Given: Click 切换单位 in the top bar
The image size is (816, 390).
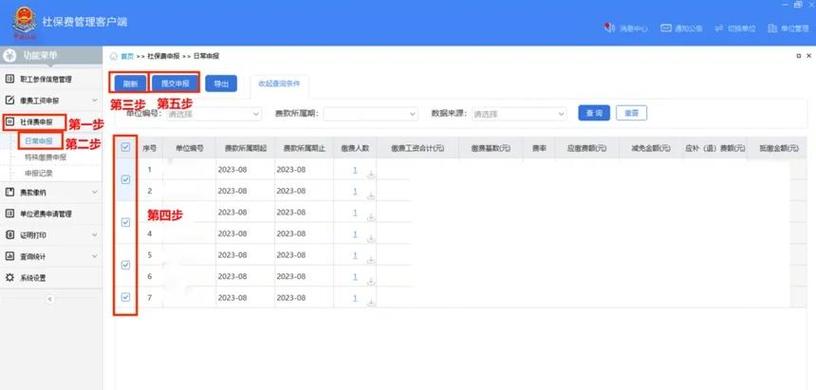Looking at the screenshot, I should (742, 29).
